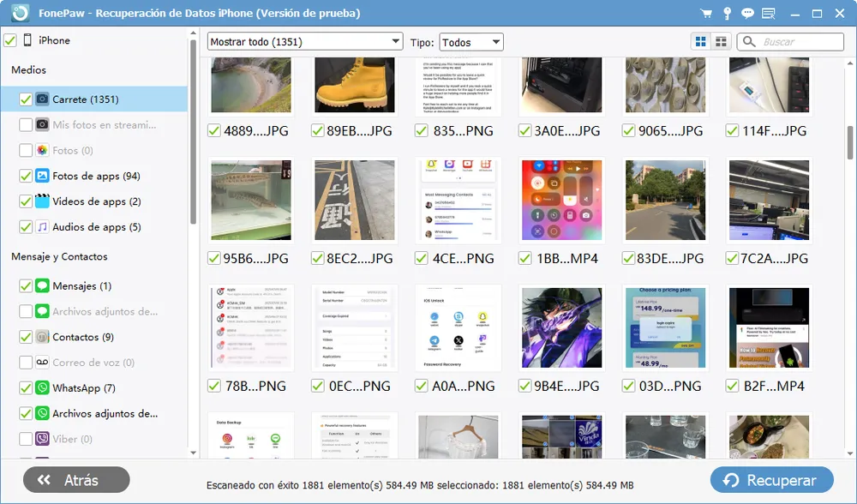The width and height of the screenshot is (857, 504).
Task: Switch to list detail view
Action: [x=722, y=42]
